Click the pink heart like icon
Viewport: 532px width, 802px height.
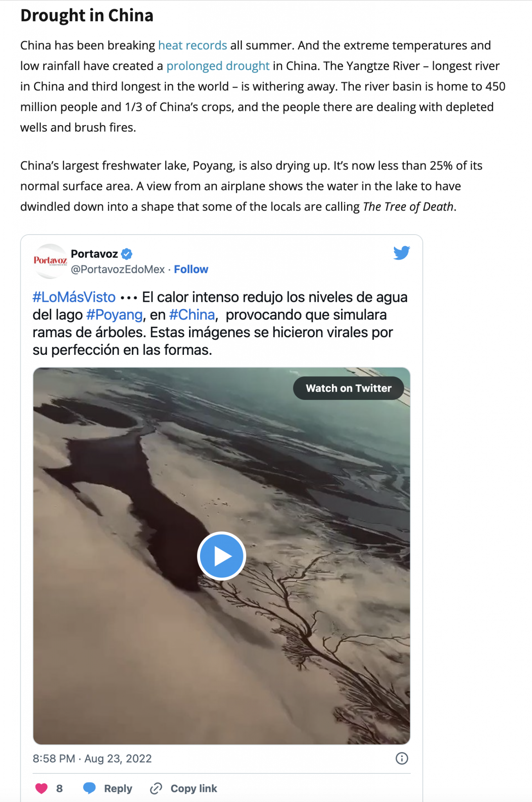click(x=41, y=788)
